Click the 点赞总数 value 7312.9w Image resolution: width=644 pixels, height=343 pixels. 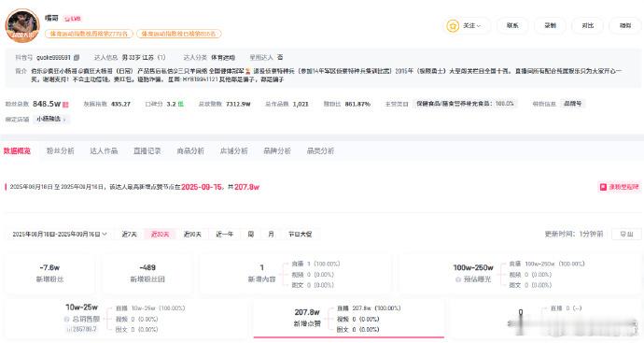(238, 104)
